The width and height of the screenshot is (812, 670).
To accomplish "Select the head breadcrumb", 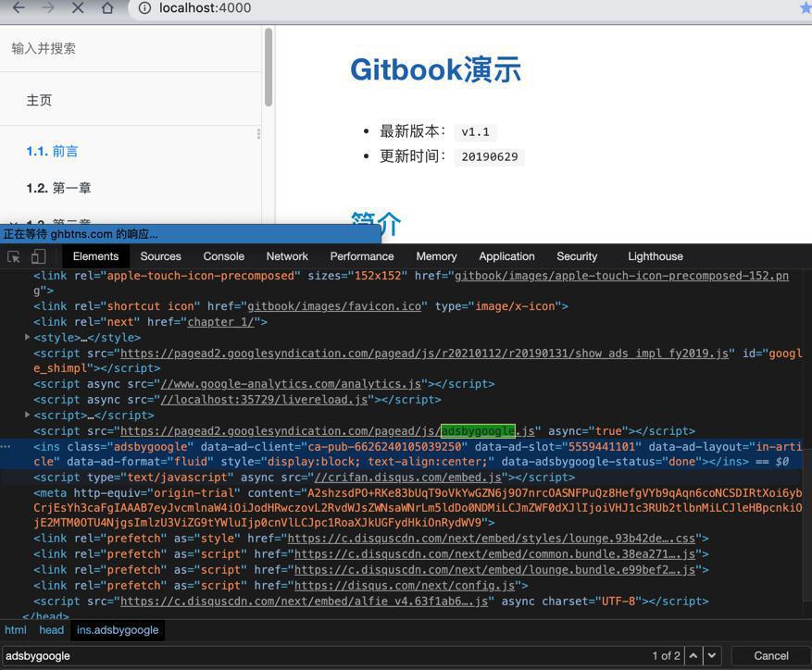I will 51,630.
